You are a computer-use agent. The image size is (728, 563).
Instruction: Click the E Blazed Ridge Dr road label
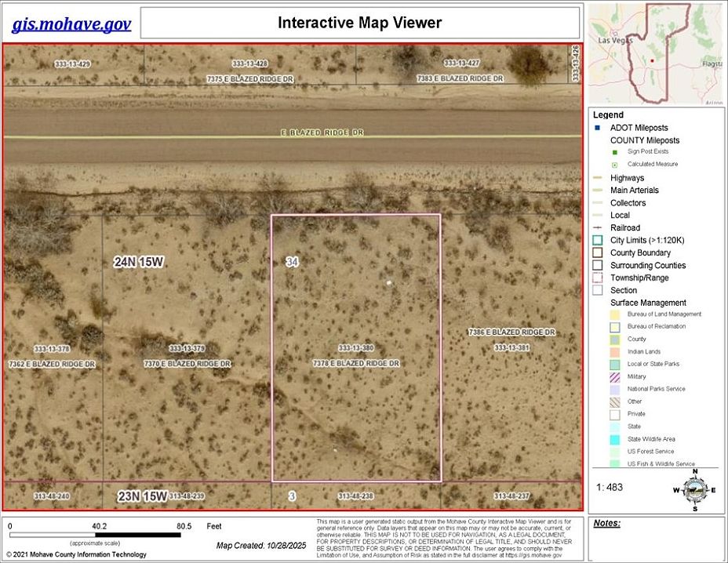322,133
